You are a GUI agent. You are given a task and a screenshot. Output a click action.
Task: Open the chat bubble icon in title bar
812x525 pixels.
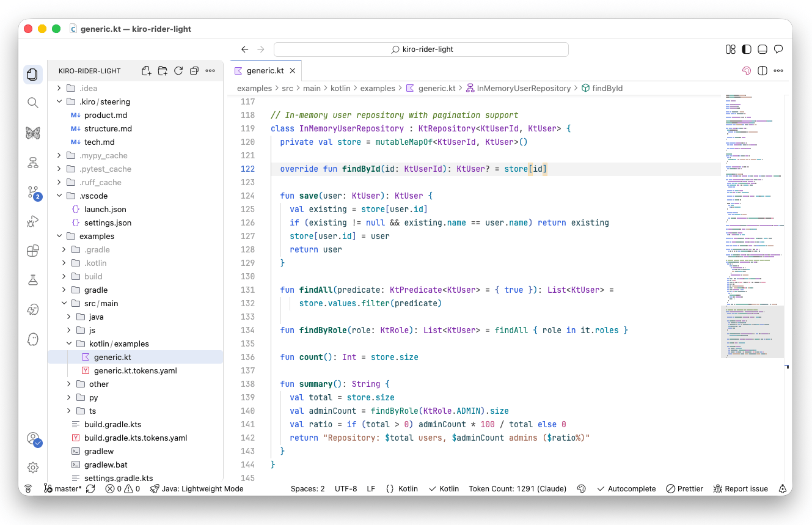click(x=778, y=50)
